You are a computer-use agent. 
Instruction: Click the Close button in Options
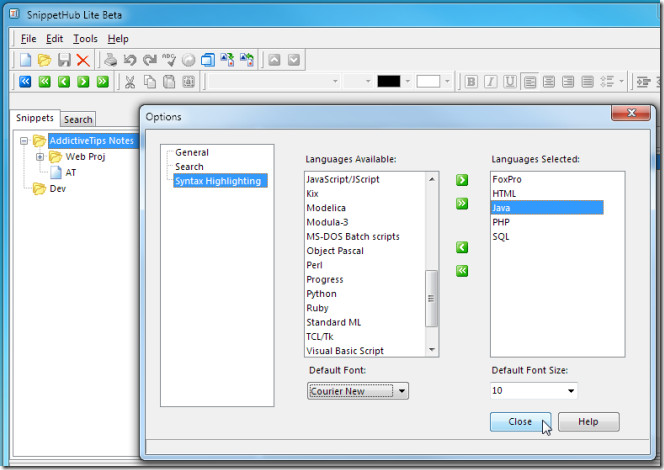pos(520,422)
